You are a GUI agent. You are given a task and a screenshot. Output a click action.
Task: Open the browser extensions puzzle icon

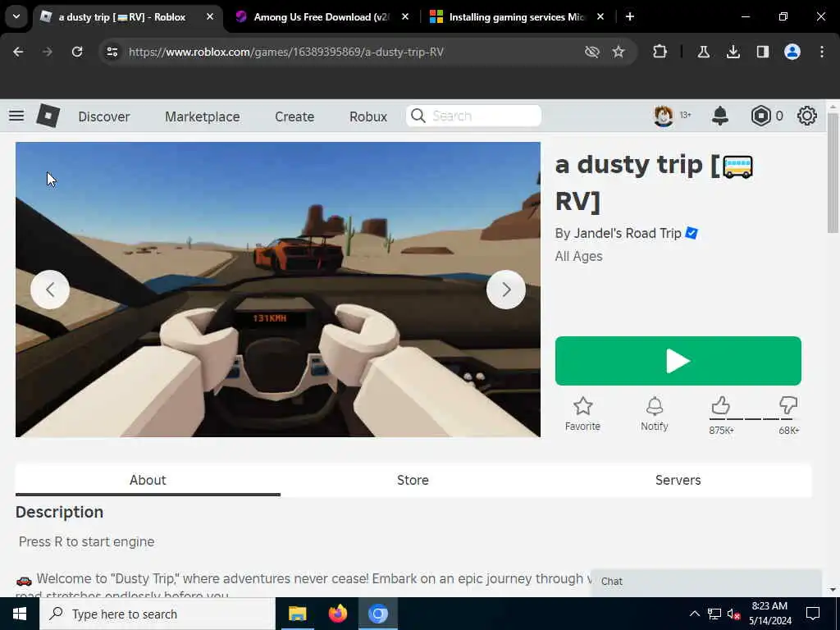coord(660,52)
